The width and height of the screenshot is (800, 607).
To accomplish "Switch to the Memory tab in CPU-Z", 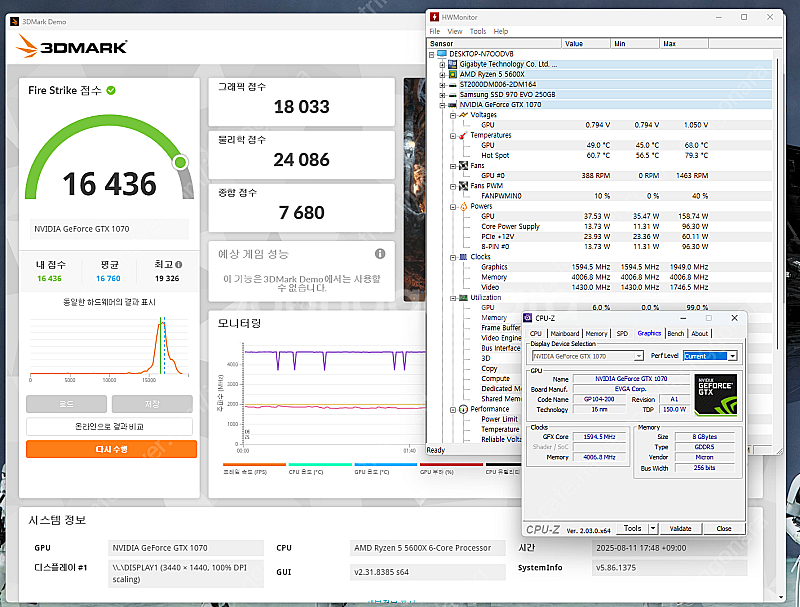I will (596, 334).
